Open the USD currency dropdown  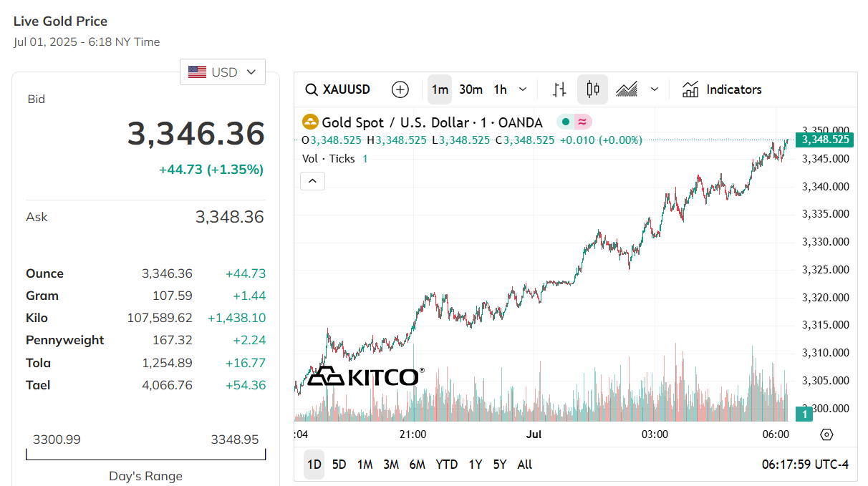click(x=223, y=72)
